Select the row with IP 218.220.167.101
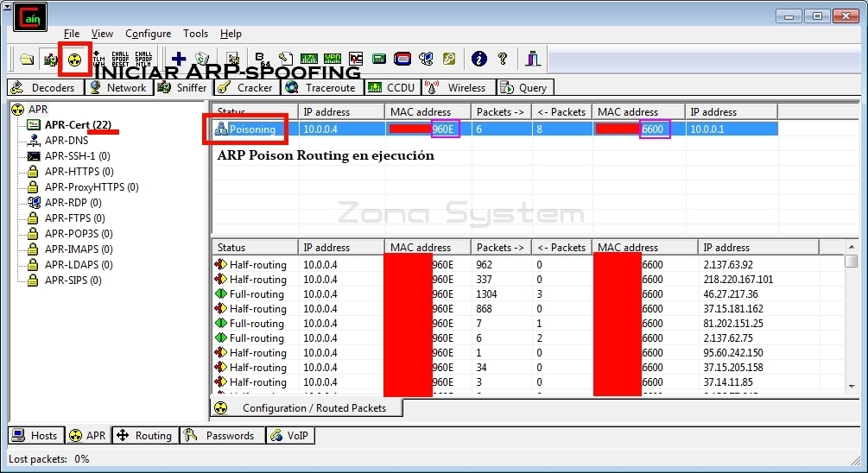The width and height of the screenshot is (868, 473). [529, 280]
